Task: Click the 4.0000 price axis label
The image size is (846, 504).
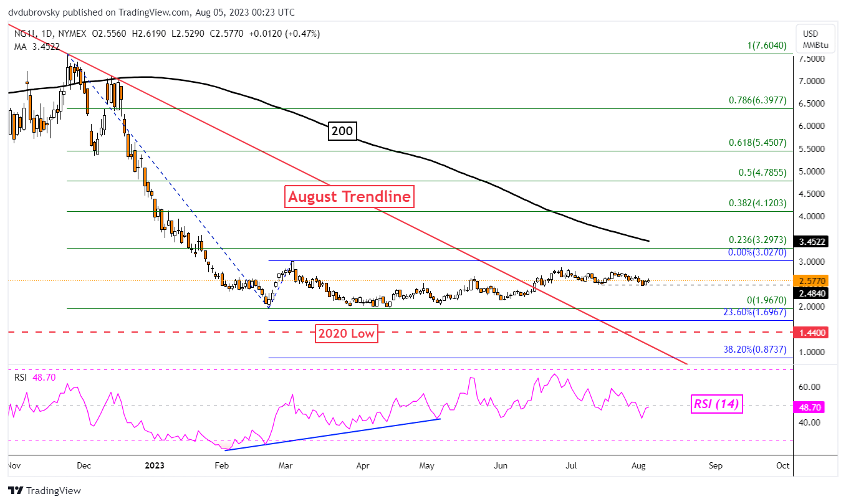Action: click(812, 217)
